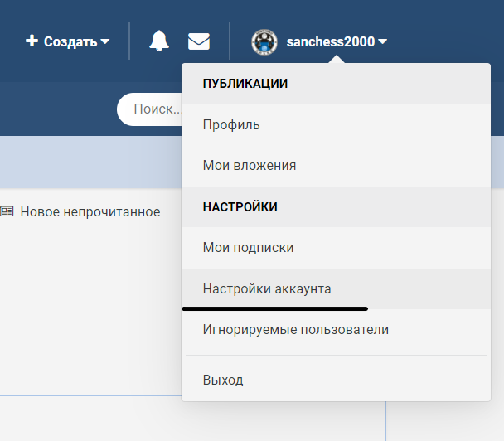Click the Создать button label

point(70,41)
